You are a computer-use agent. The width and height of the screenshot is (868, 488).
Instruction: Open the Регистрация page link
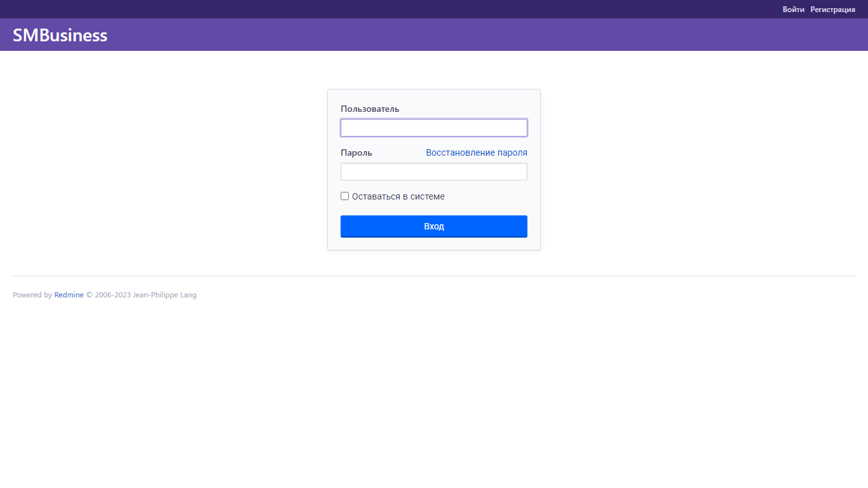point(832,10)
